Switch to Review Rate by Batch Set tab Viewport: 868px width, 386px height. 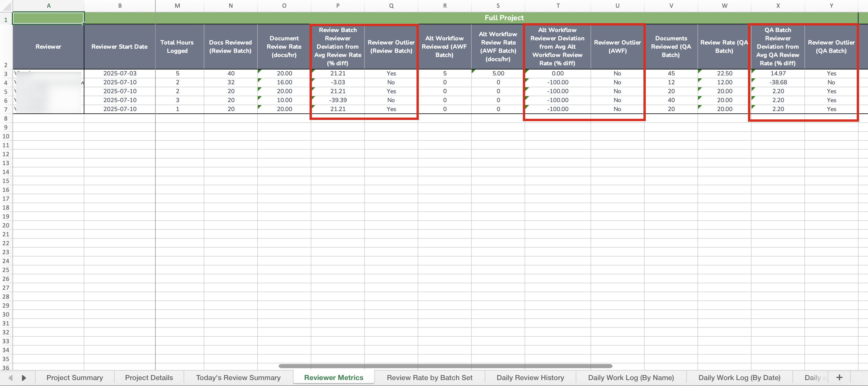[x=430, y=378]
